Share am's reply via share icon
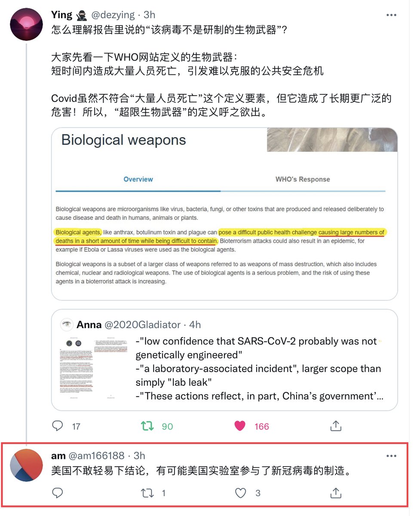 (335, 493)
